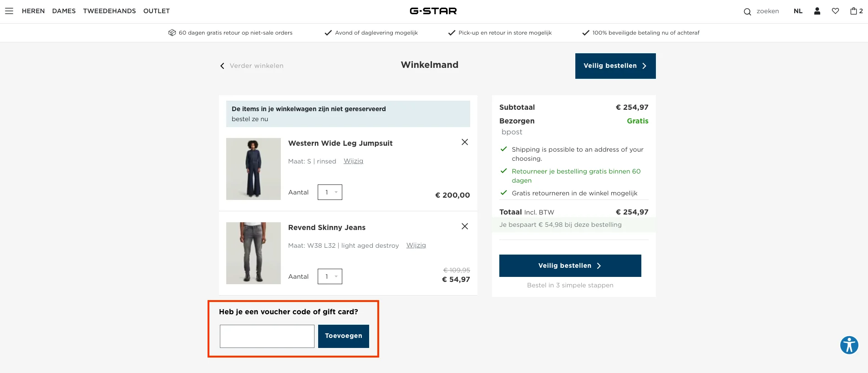The image size is (868, 373).
Task: Remove the Revend Skinny Jeans item
Action: 464,226
